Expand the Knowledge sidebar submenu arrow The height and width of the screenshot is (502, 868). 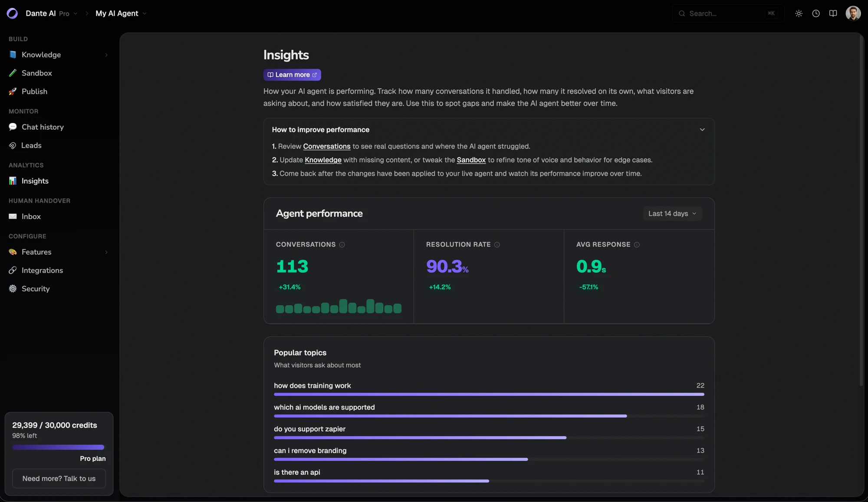pos(106,55)
